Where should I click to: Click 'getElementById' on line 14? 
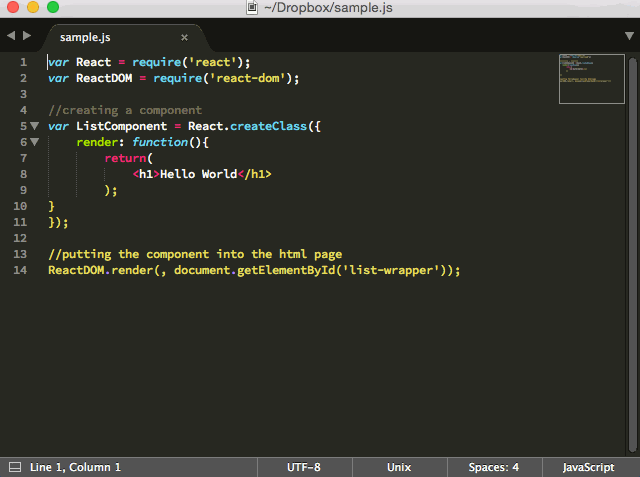click(x=286, y=270)
